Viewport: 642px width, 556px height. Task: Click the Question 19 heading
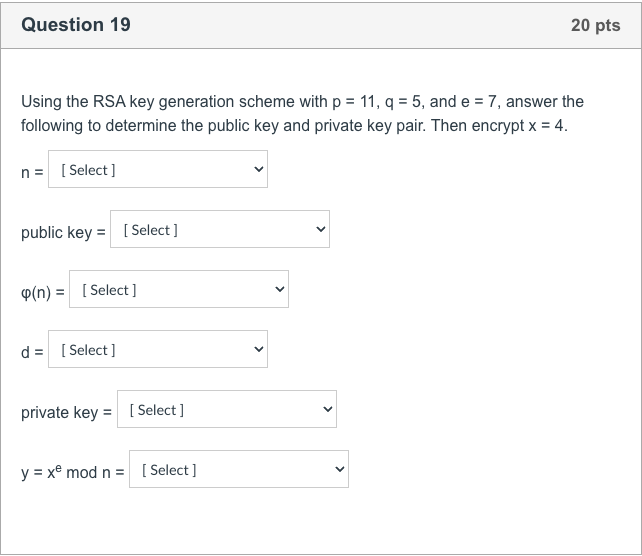(x=76, y=25)
